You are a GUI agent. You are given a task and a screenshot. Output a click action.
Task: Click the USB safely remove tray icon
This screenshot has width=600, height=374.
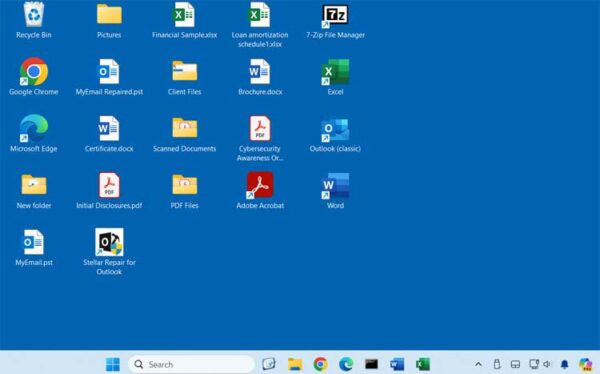[497, 364]
